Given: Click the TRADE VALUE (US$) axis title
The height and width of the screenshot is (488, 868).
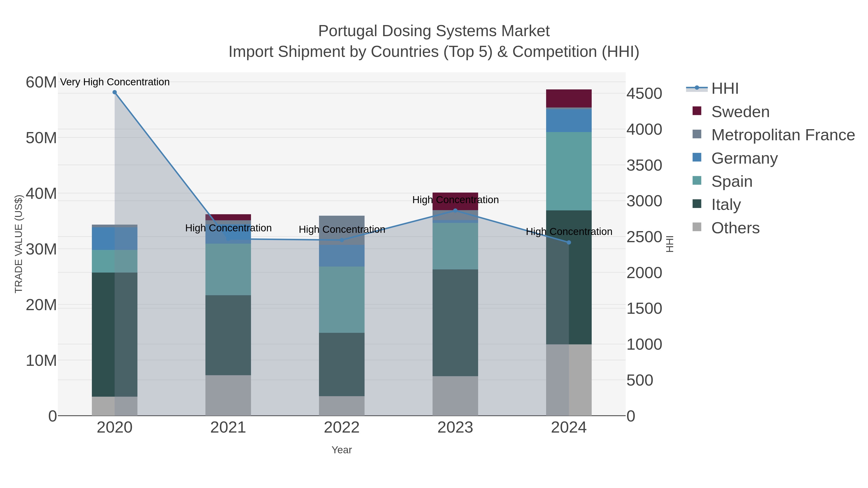Looking at the screenshot, I should [19, 244].
